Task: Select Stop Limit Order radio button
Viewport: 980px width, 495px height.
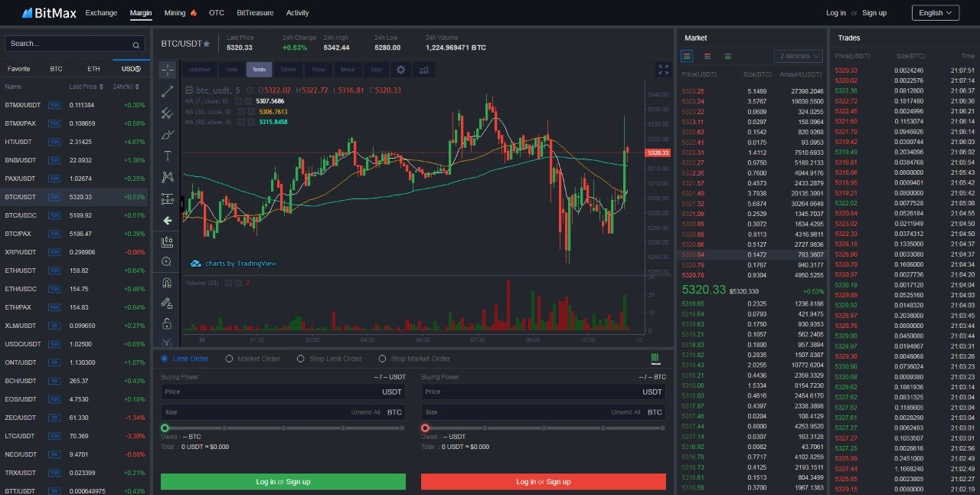Action: (x=301, y=359)
